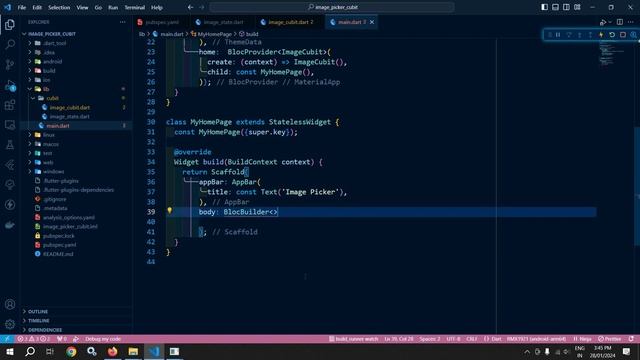Screen dimensions: 640x360
Task: Click the Ln 39, Col 28 status item
Action: pyautogui.click(x=399, y=339)
